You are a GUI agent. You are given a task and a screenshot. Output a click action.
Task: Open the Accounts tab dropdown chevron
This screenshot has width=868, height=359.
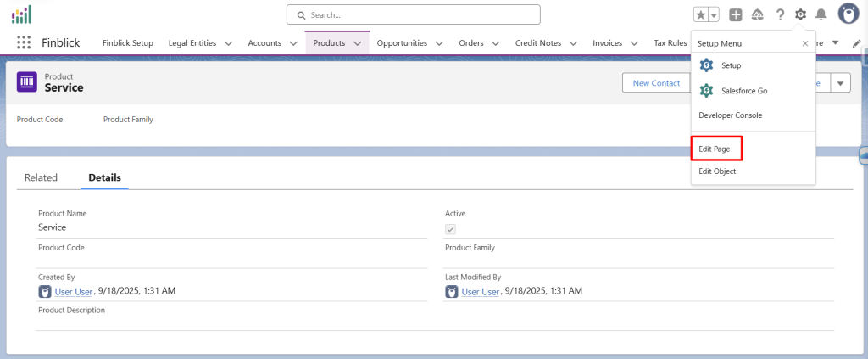click(293, 43)
